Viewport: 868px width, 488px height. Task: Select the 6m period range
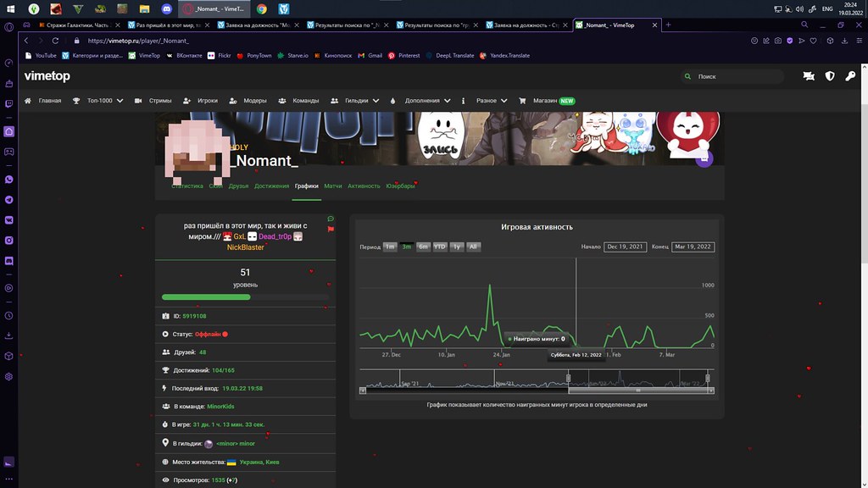coord(423,247)
